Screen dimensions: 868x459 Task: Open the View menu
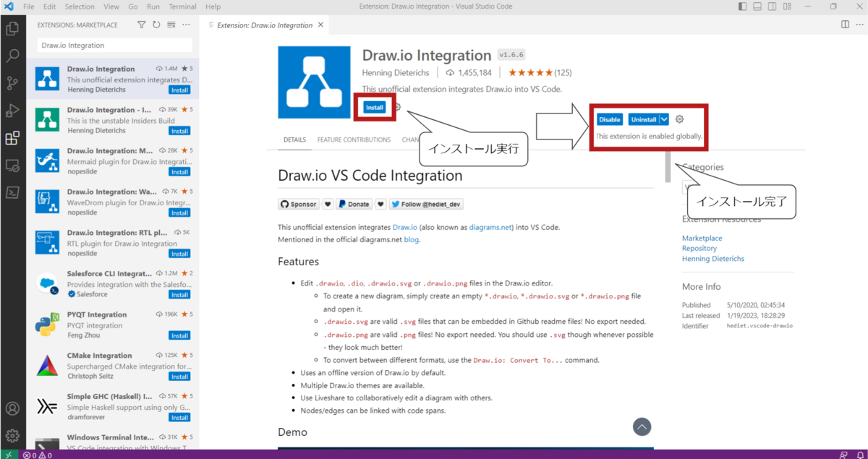111,7
